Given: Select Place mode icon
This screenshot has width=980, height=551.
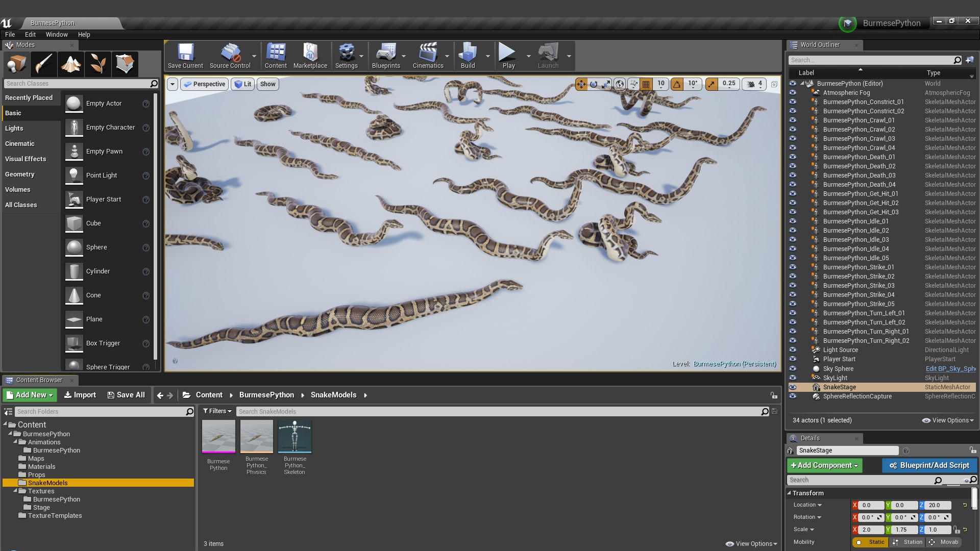Looking at the screenshot, I should (17, 64).
